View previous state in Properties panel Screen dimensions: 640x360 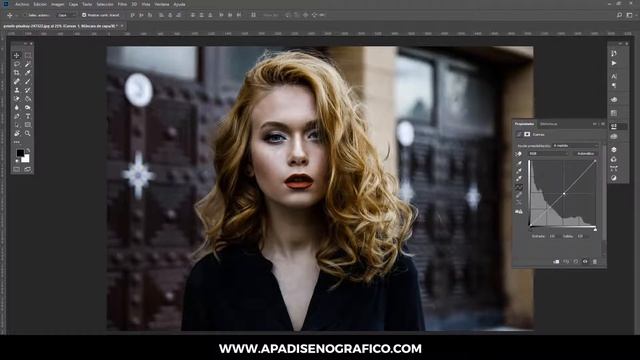(566, 261)
